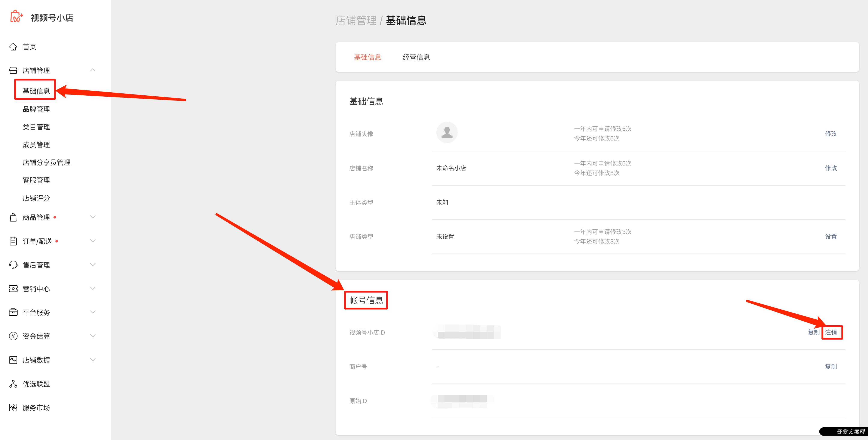Click the network icon for 优选联盟

[13, 384]
